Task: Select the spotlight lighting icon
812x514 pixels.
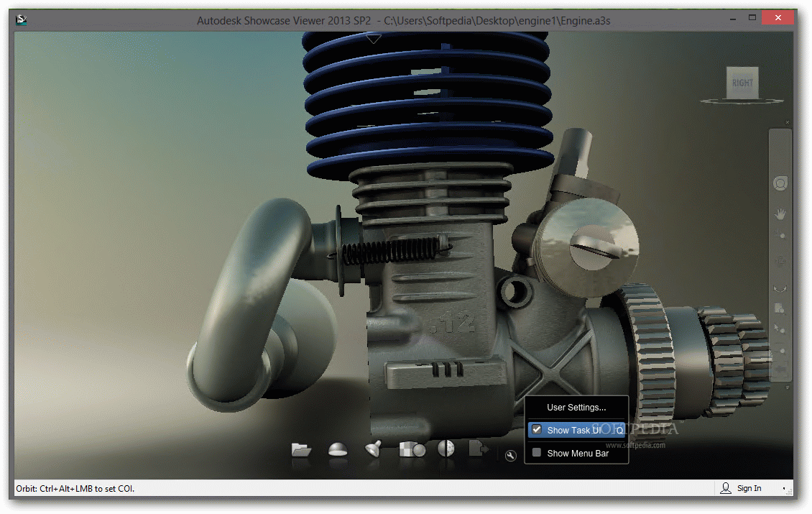Action: [374, 449]
